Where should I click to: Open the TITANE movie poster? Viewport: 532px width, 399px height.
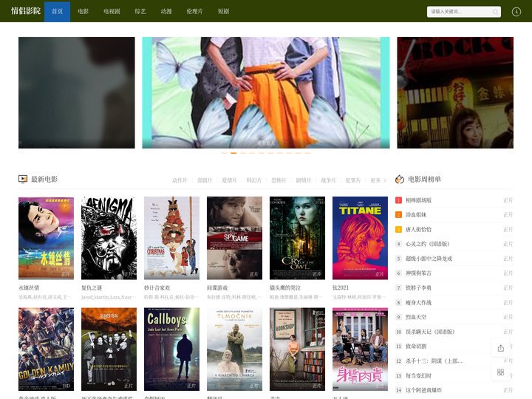pyautogui.click(x=360, y=238)
